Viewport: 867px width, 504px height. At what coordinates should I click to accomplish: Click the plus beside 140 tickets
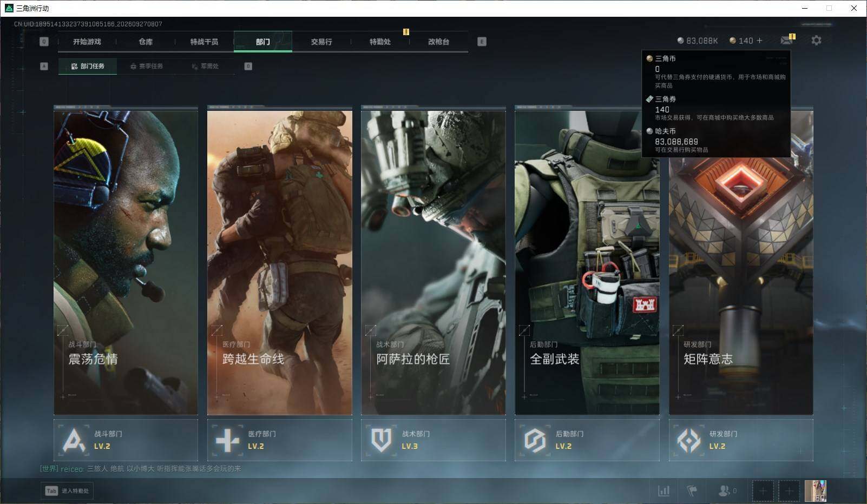759,41
